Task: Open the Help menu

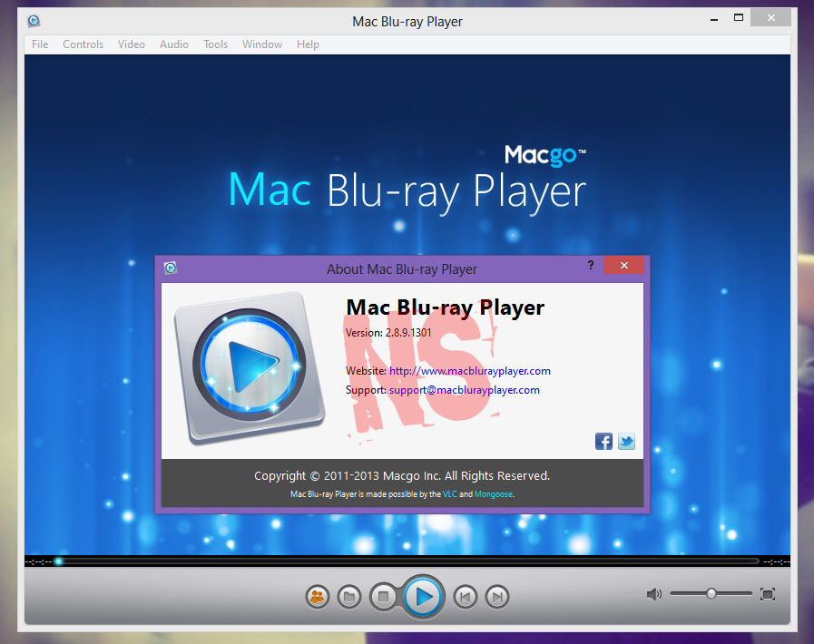Action: (x=308, y=44)
